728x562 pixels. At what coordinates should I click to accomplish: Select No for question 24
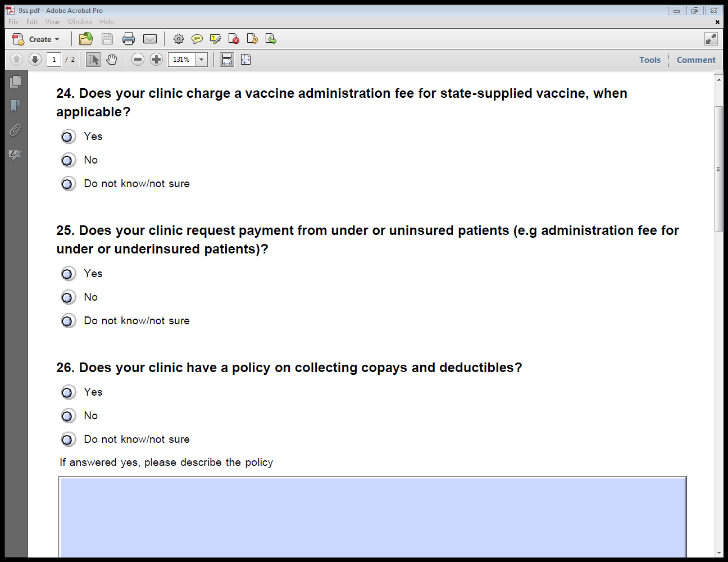[68, 160]
